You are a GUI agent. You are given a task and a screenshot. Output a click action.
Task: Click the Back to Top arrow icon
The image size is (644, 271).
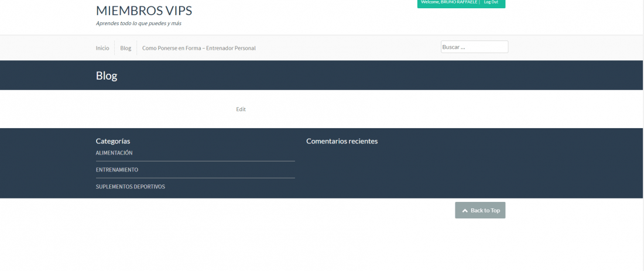click(465, 211)
